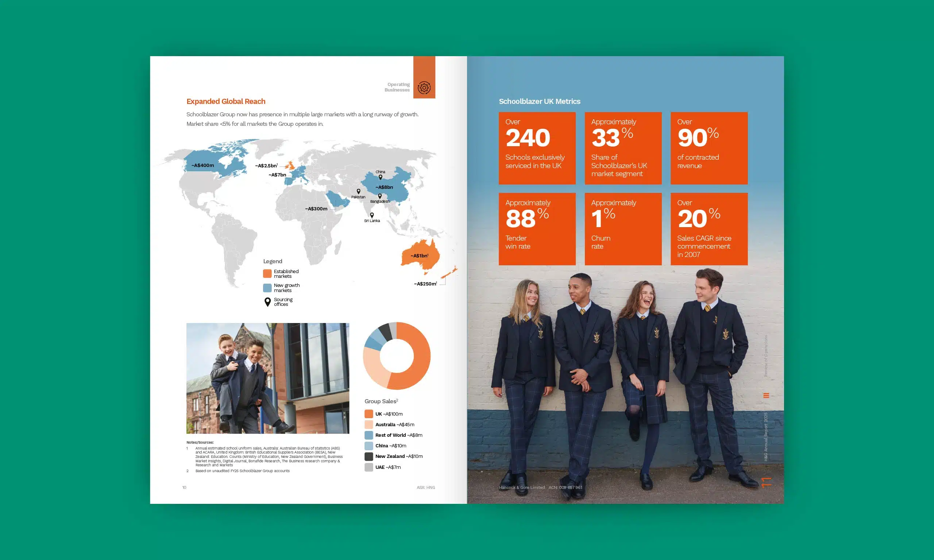Click the UAE ~A$7m grey swatch
The height and width of the screenshot is (560, 934).
[x=369, y=467]
